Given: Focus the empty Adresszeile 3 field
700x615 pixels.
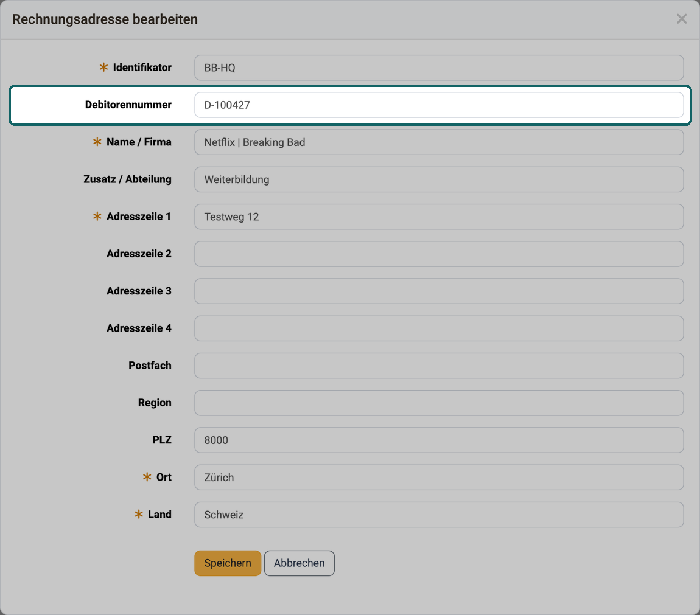Looking at the screenshot, I should click(439, 291).
